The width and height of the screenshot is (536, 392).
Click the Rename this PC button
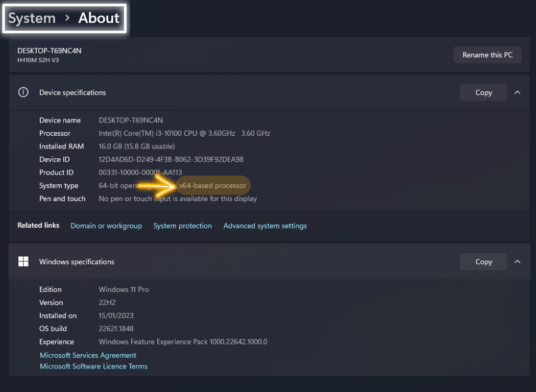pyautogui.click(x=487, y=55)
